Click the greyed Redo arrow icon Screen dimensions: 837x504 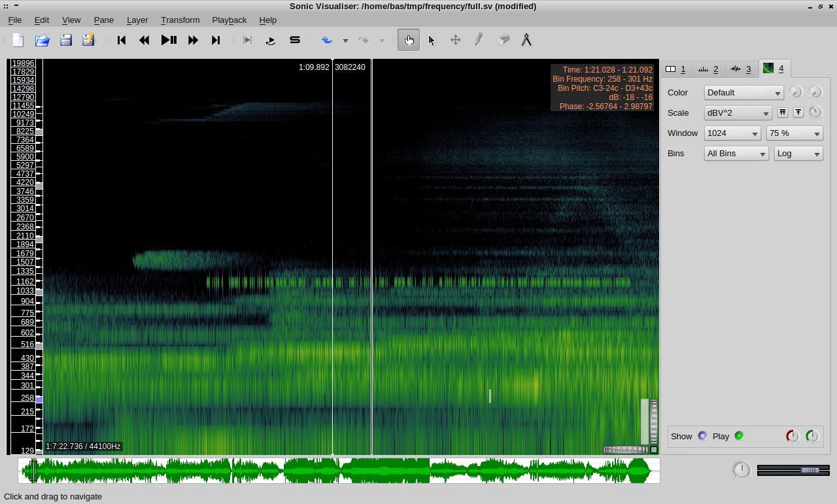click(364, 40)
